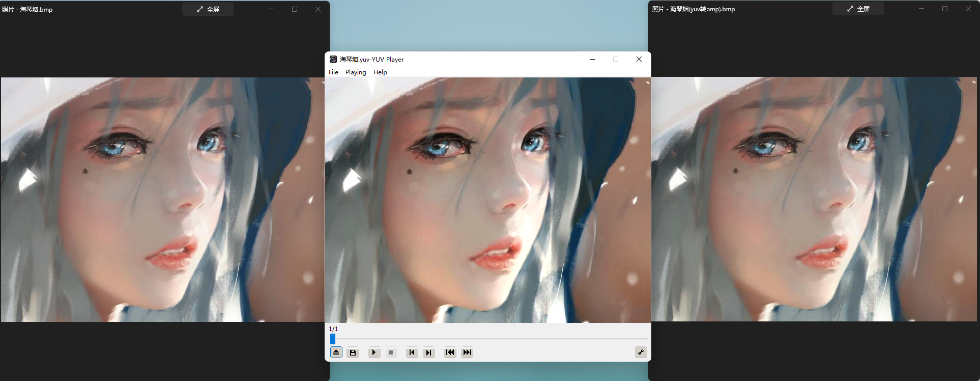Click the open/eject file button in YUV Player
The height and width of the screenshot is (381, 980).
pos(336,352)
